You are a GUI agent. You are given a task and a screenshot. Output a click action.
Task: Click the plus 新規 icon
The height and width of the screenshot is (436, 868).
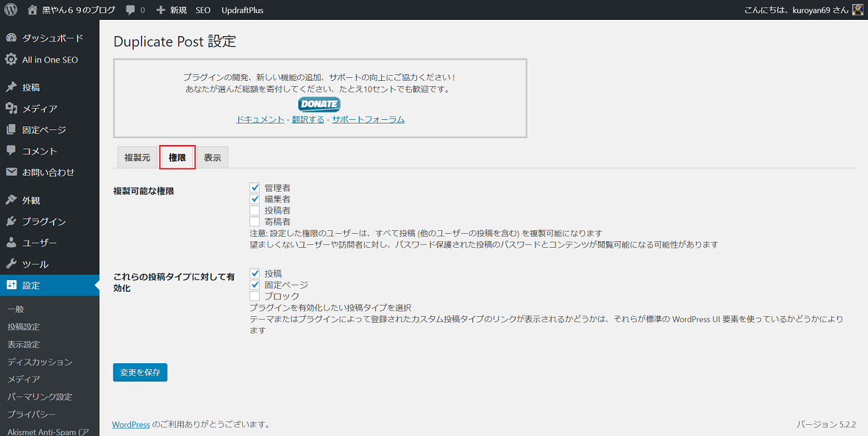point(160,10)
